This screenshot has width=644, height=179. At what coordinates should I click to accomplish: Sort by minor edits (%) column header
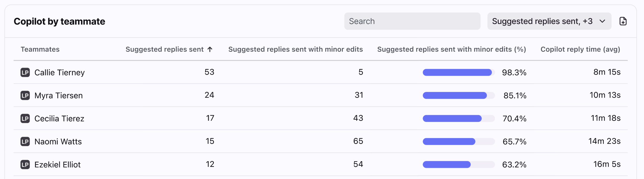point(451,49)
